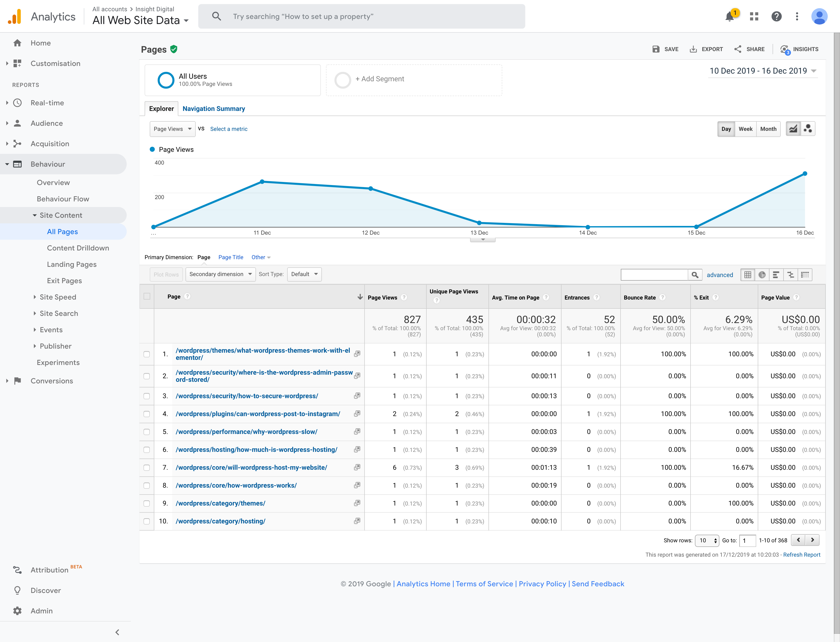
Task: Select Month chart granularity
Action: click(768, 129)
